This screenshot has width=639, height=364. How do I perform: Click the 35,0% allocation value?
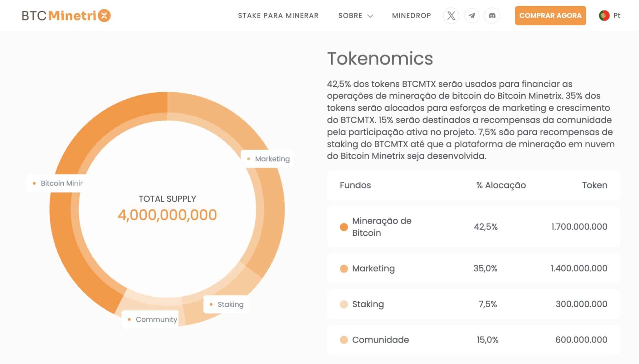click(x=485, y=269)
